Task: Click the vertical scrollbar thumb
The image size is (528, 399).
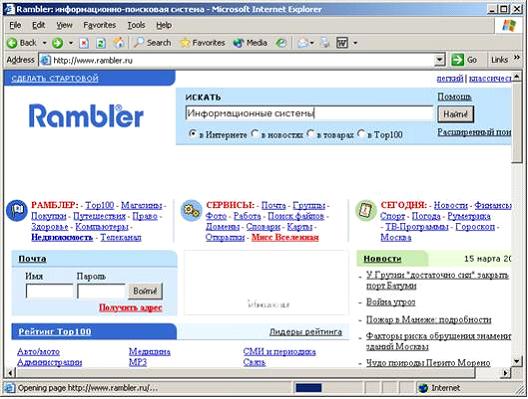Action: (x=516, y=123)
